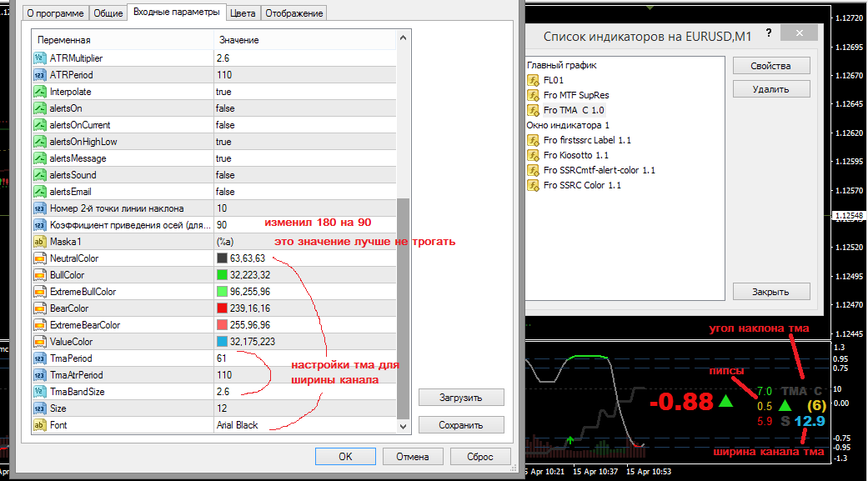Click the TmaBandSize double icon

[39, 391]
